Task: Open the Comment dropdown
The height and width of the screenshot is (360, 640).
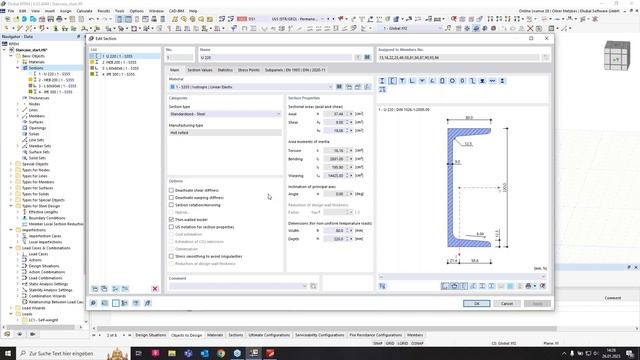Action: (304, 286)
